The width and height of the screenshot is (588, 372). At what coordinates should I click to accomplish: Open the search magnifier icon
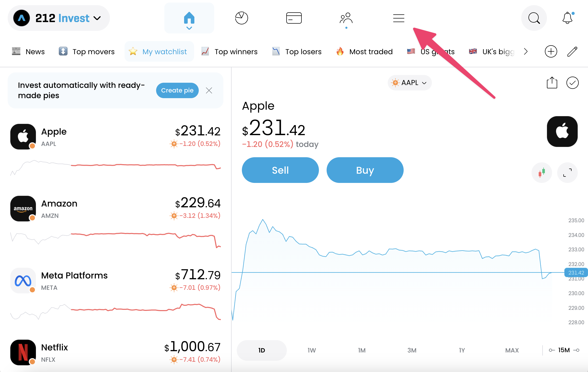click(x=534, y=18)
